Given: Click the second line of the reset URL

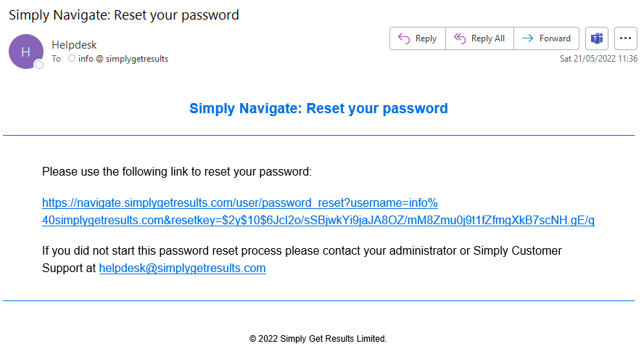Looking at the screenshot, I should tap(318, 221).
